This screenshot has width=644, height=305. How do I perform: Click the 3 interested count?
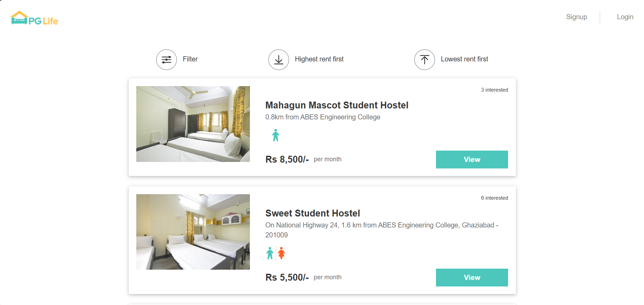pos(494,90)
